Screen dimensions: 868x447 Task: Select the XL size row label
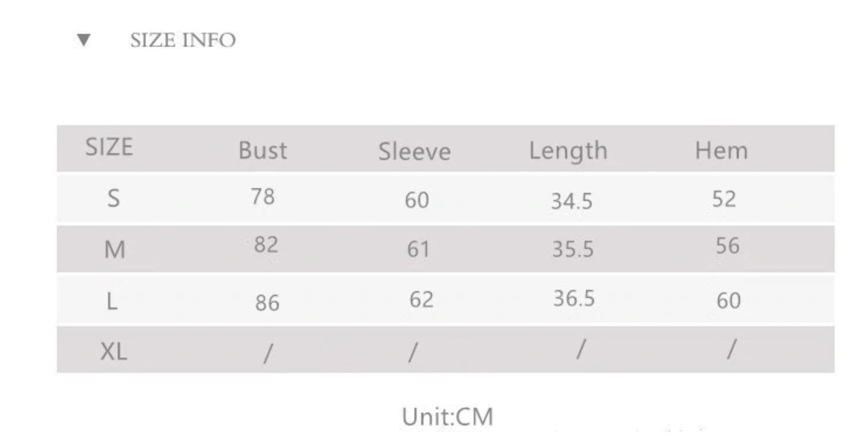tap(114, 351)
